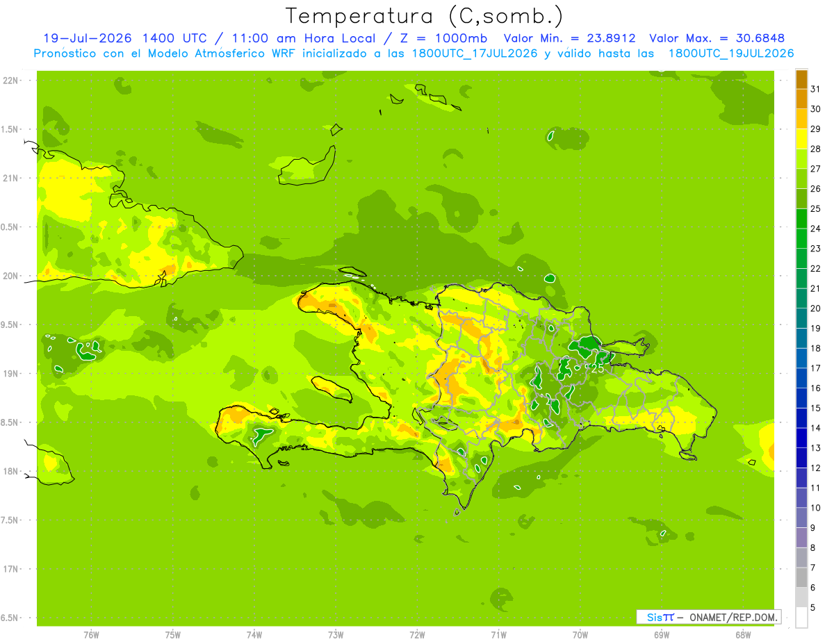This screenshot has height=644, width=834.
Task: Select the lime swatch between 27 and 28
Action: pyautogui.click(x=801, y=159)
